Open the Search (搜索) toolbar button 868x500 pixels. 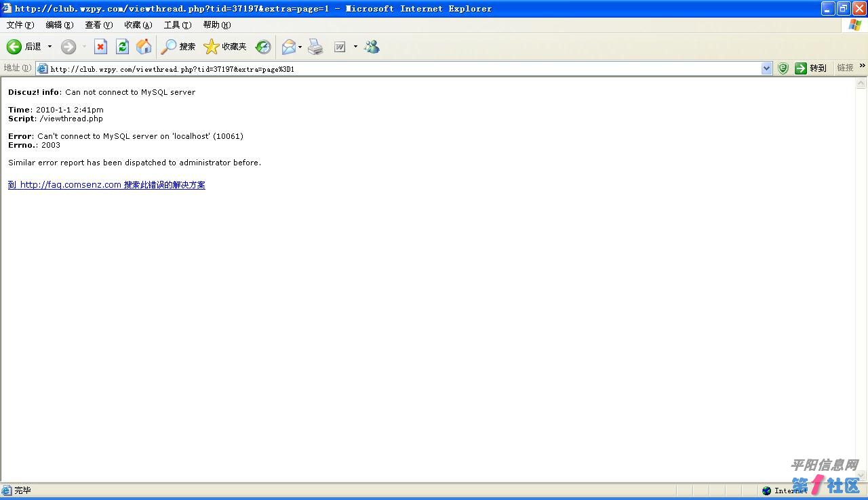coord(178,47)
